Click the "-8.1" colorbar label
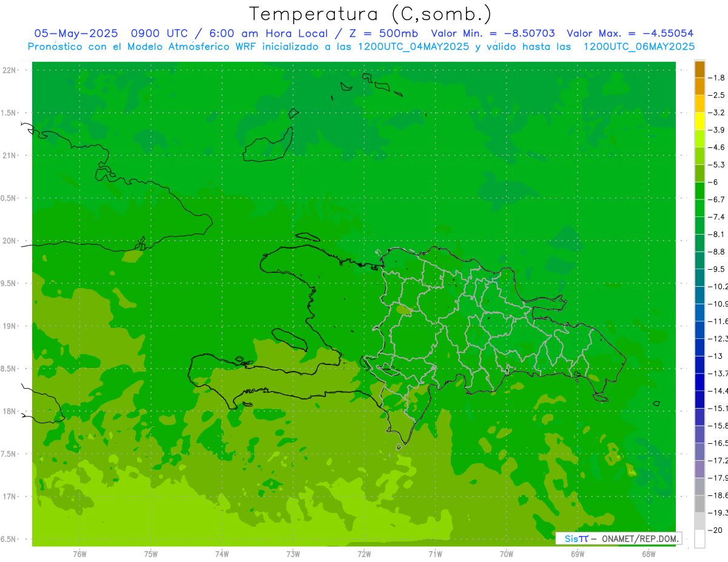728x562 pixels. click(716, 234)
